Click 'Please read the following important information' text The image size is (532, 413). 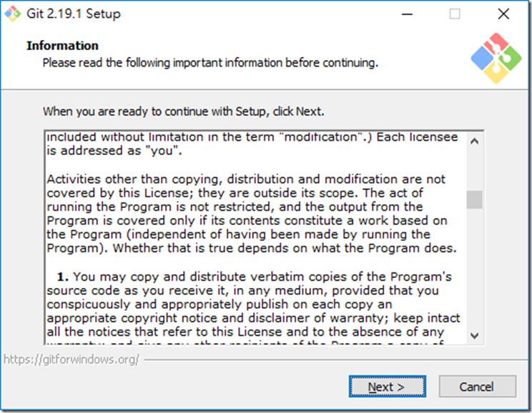pos(210,63)
